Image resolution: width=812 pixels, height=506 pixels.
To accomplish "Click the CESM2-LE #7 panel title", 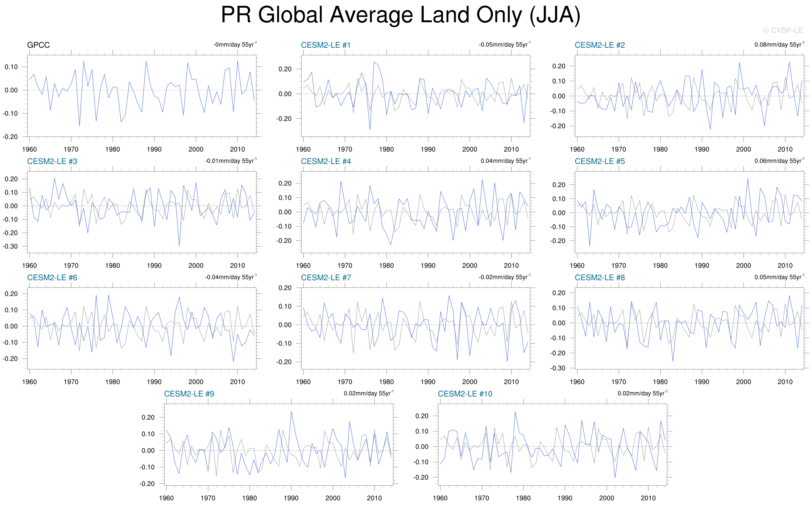I will [326, 277].
